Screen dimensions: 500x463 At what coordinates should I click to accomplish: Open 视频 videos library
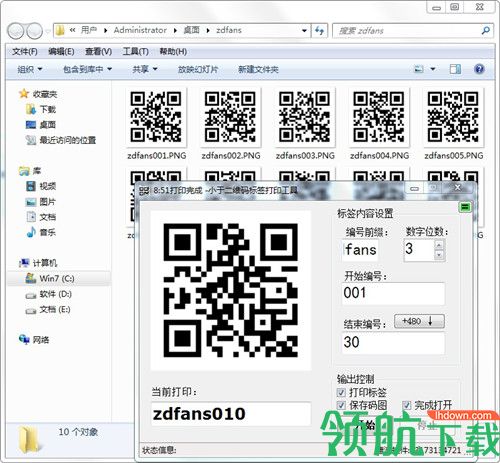click(x=41, y=186)
